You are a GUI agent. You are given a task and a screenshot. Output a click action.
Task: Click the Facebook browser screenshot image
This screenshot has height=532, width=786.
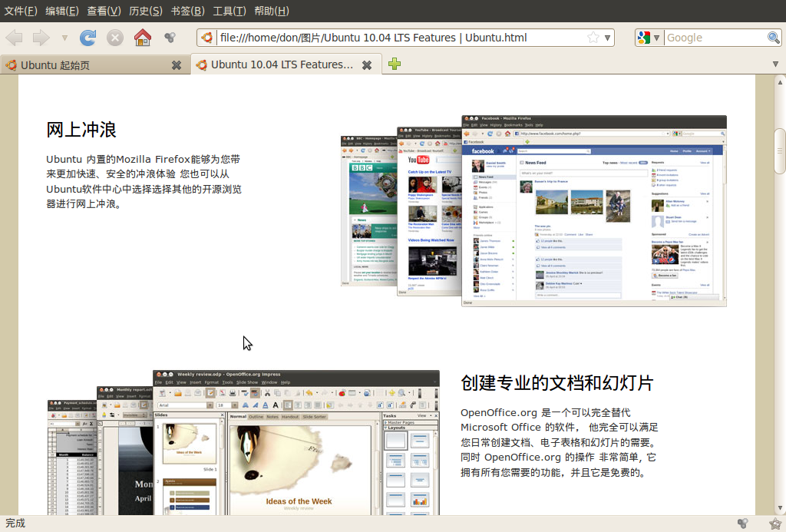594,211
